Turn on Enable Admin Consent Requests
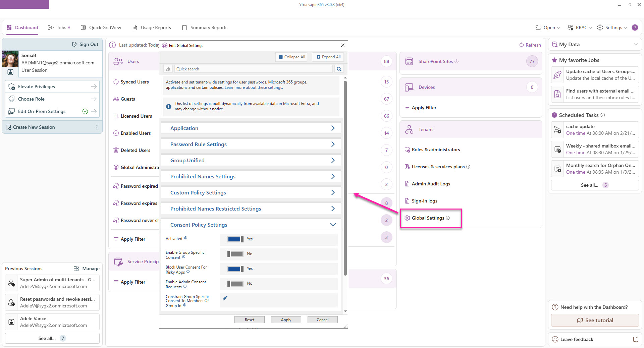Image resolution: width=644 pixels, height=348 pixels. [235, 283]
